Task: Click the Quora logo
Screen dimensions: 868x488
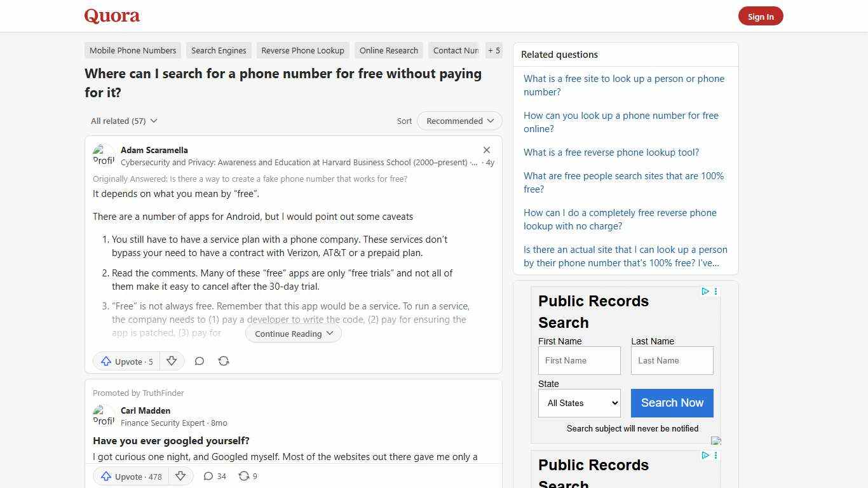Action: pyautogui.click(x=111, y=15)
